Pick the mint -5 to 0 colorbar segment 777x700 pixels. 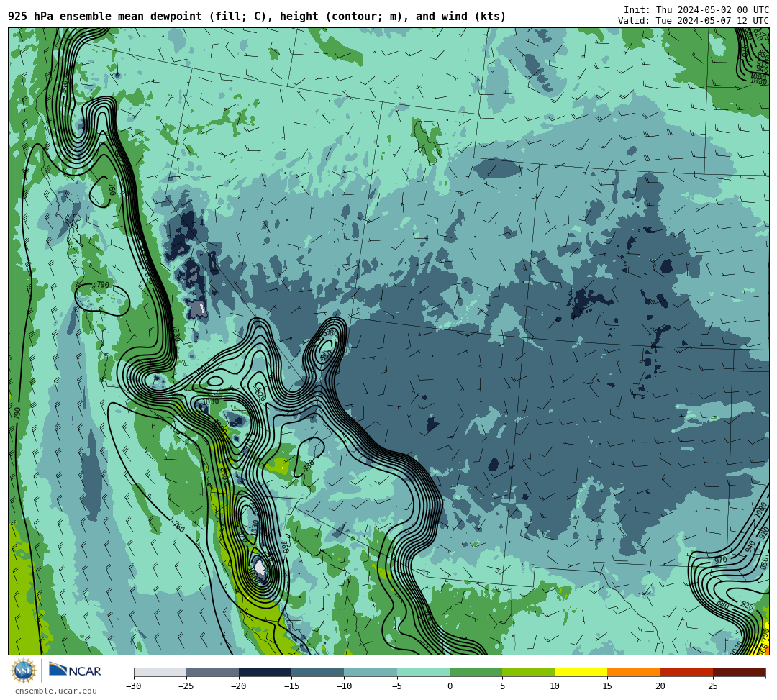pyautogui.click(x=423, y=672)
